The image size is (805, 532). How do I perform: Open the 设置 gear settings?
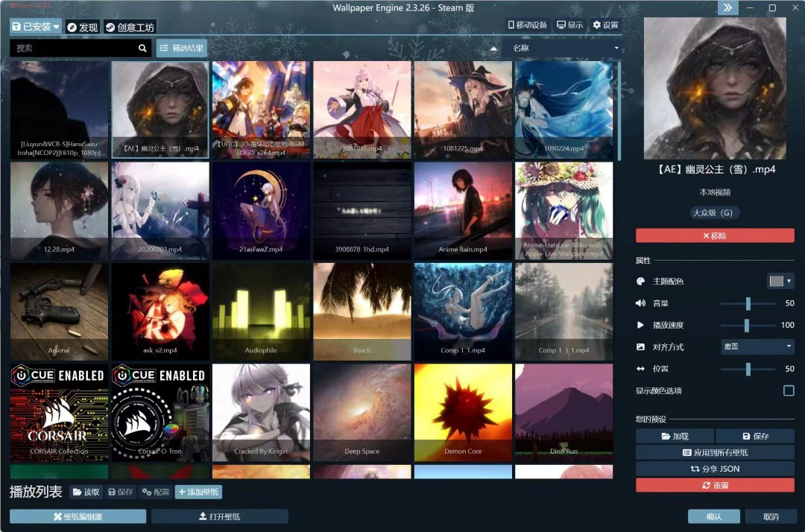coord(605,25)
